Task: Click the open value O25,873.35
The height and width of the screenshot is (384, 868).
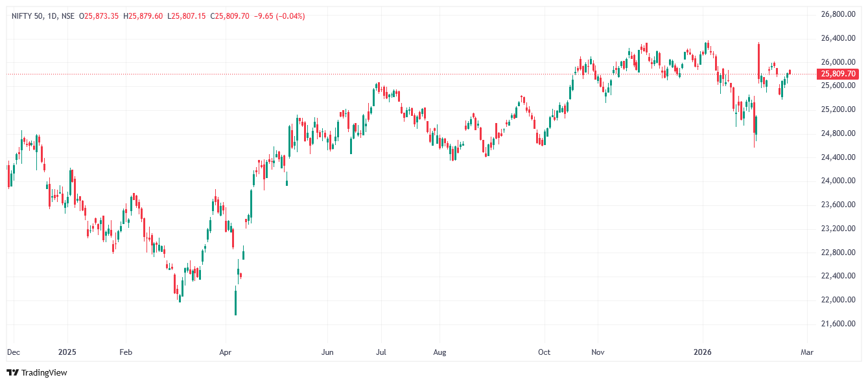Action: 99,16
